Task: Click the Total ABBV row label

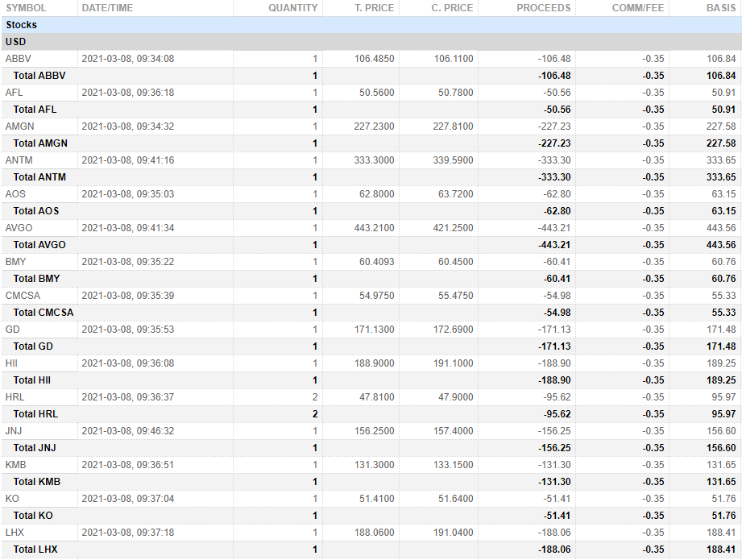Action: coord(39,76)
